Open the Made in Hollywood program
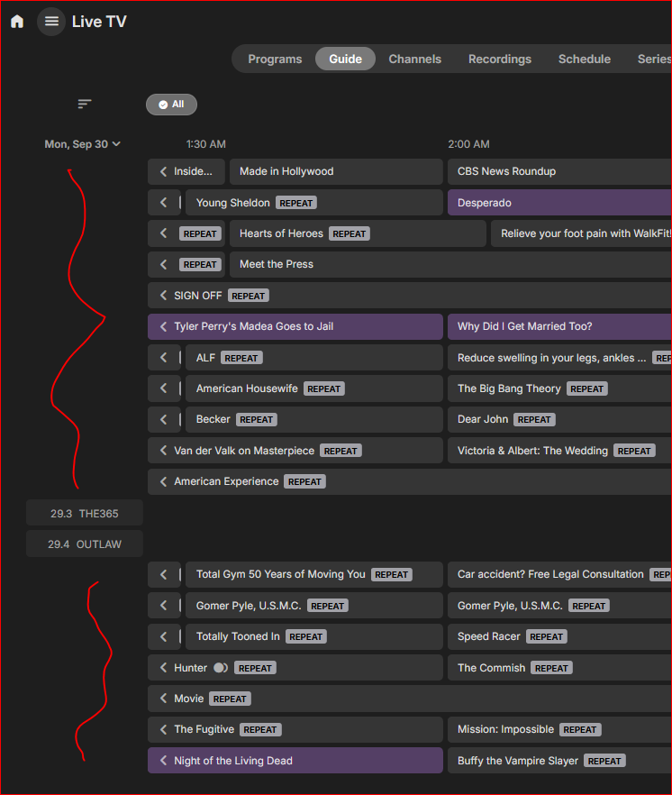The image size is (672, 795). (x=336, y=171)
